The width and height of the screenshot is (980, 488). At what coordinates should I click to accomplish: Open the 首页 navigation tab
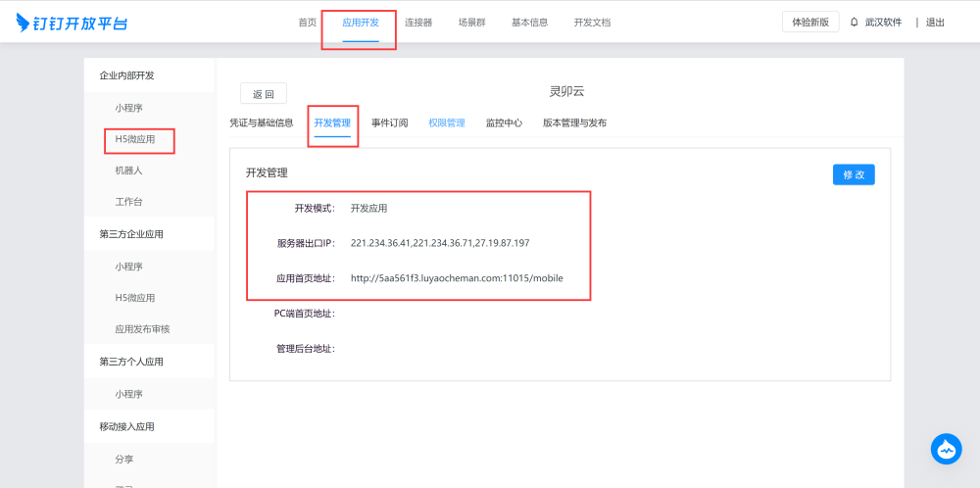pos(308,23)
